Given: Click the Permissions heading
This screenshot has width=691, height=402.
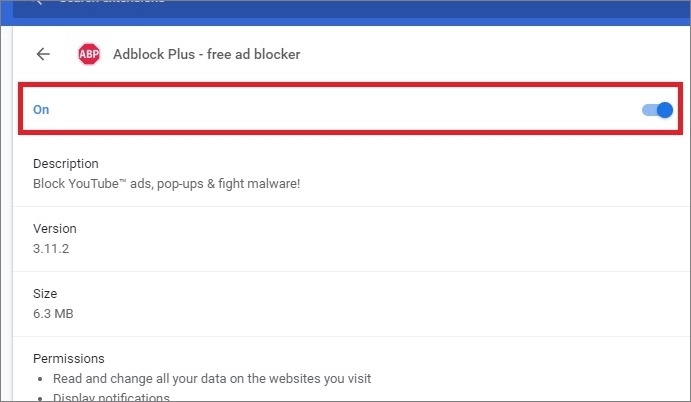Looking at the screenshot, I should pyautogui.click(x=69, y=358).
